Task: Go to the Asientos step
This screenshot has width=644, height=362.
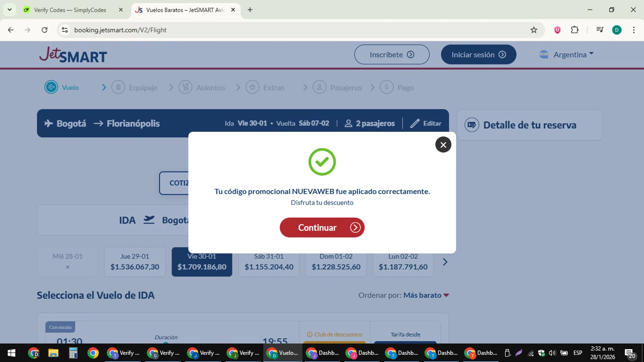Action: pyautogui.click(x=202, y=87)
